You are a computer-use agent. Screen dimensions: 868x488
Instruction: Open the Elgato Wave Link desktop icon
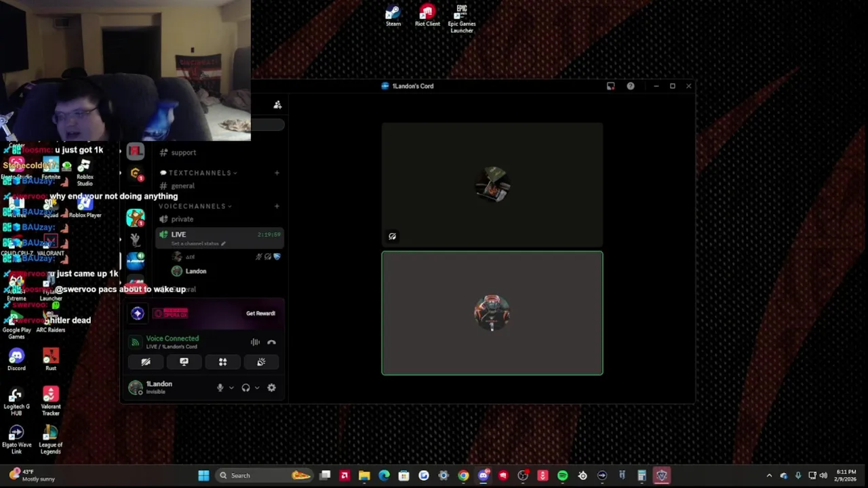[16, 439]
